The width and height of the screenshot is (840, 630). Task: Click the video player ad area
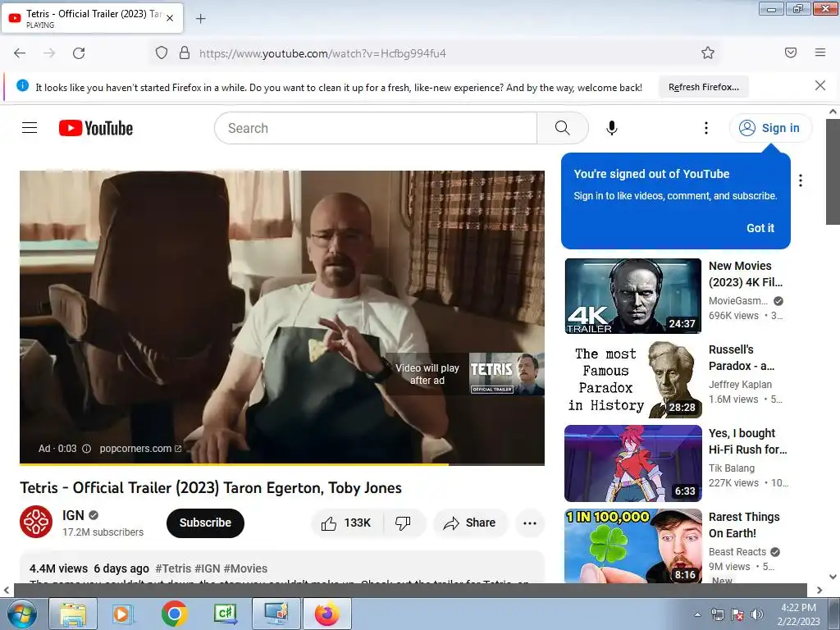pos(282,317)
